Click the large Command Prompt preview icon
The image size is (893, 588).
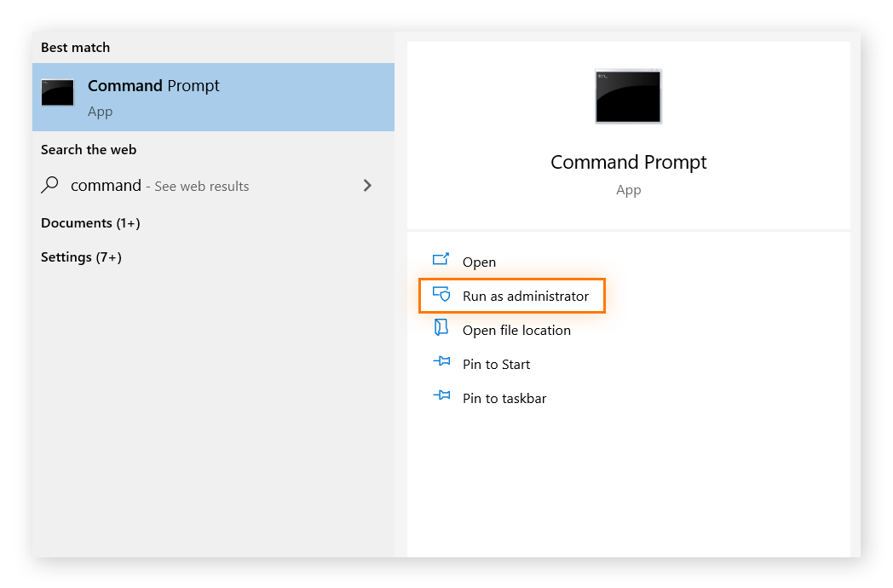pos(628,96)
